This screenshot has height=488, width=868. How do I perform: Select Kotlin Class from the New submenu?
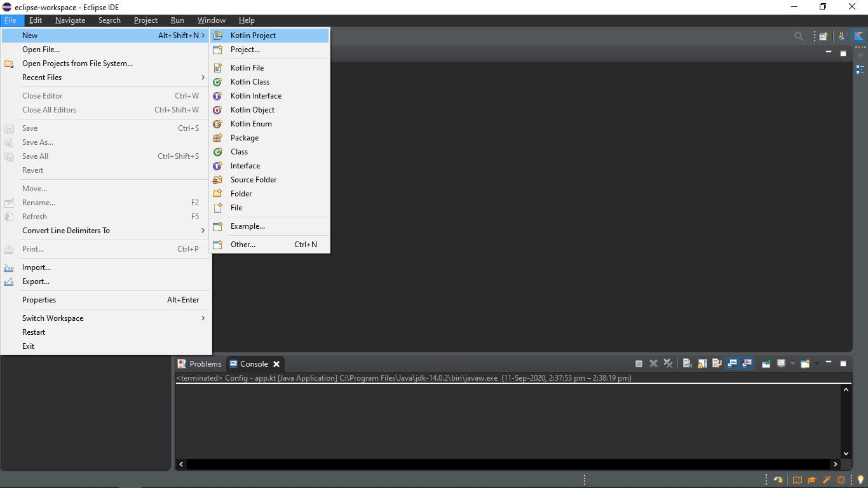pos(249,81)
